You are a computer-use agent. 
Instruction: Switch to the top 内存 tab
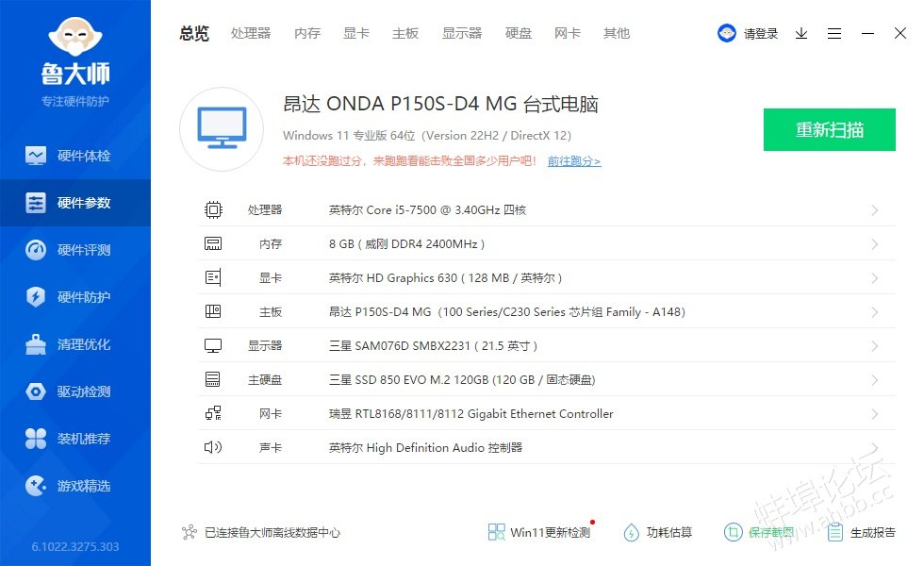tap(307, 34)
